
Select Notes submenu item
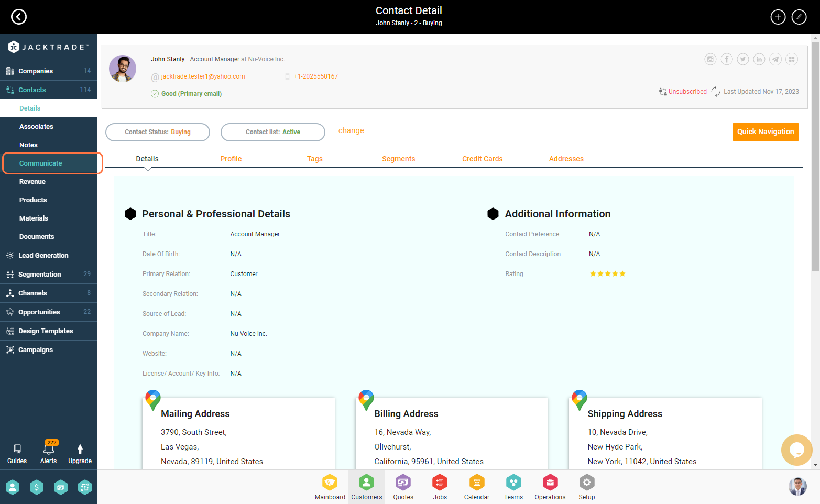point(48,145)
